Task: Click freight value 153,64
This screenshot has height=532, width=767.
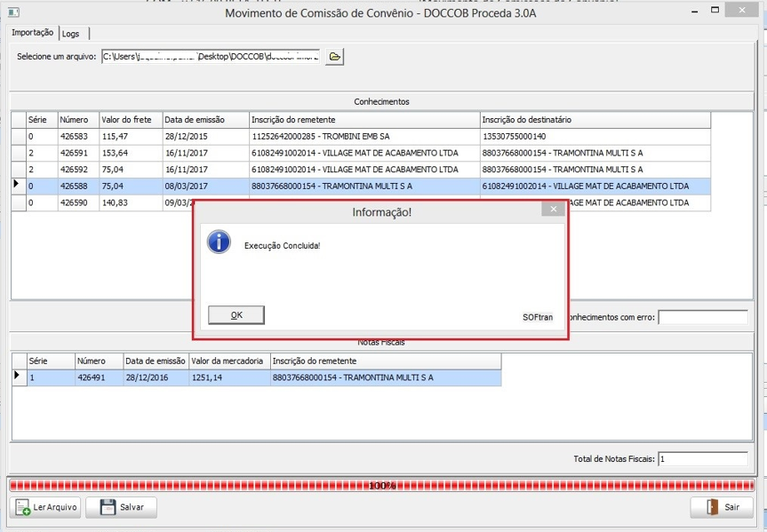Action: coord(131,153)
